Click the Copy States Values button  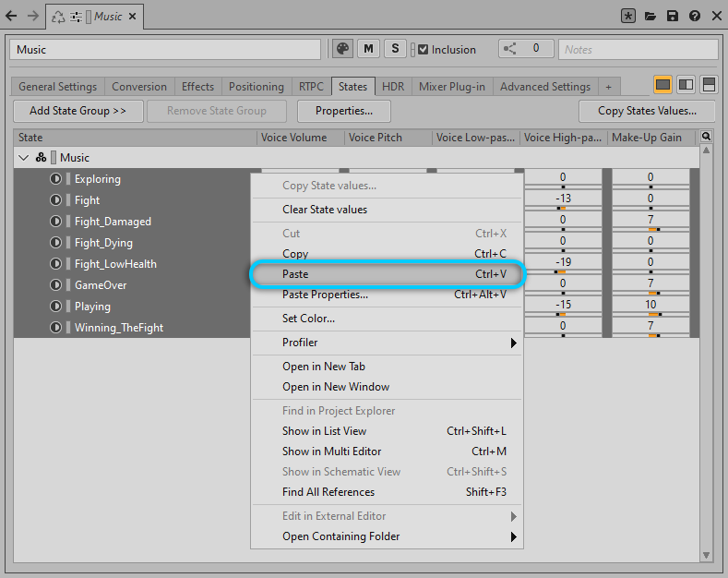point(647,111)
